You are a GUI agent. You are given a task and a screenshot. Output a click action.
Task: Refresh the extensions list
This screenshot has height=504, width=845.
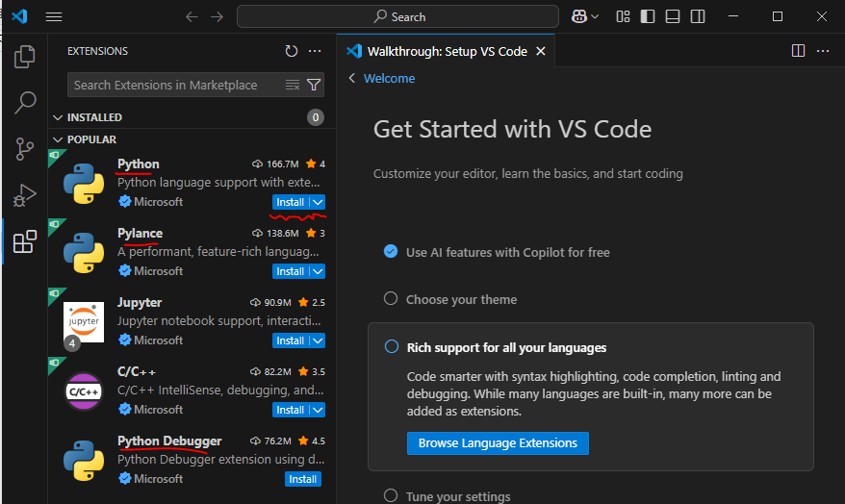[291, 51]
